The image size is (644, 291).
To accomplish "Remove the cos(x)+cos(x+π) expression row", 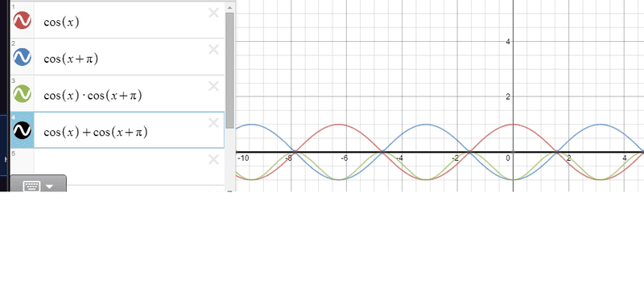I will [x=213, y=122].
